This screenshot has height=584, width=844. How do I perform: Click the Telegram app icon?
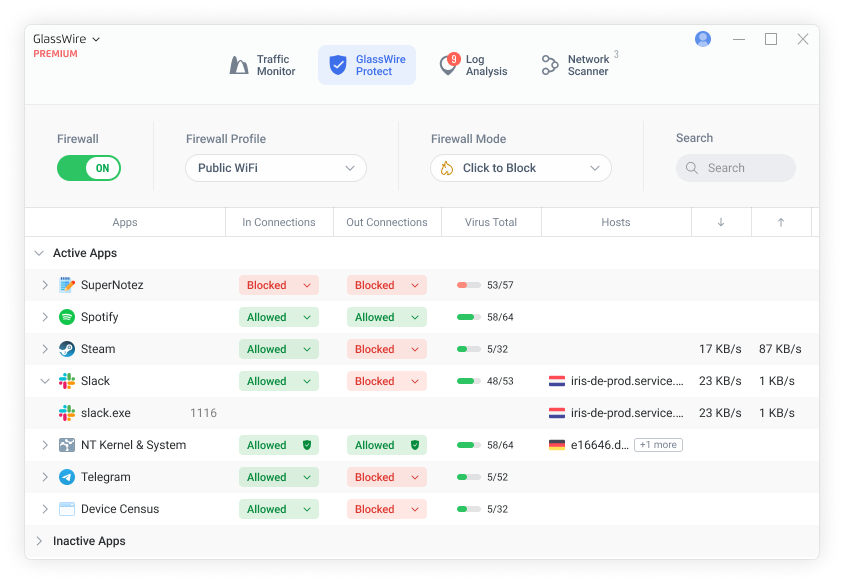coord(67,477)
